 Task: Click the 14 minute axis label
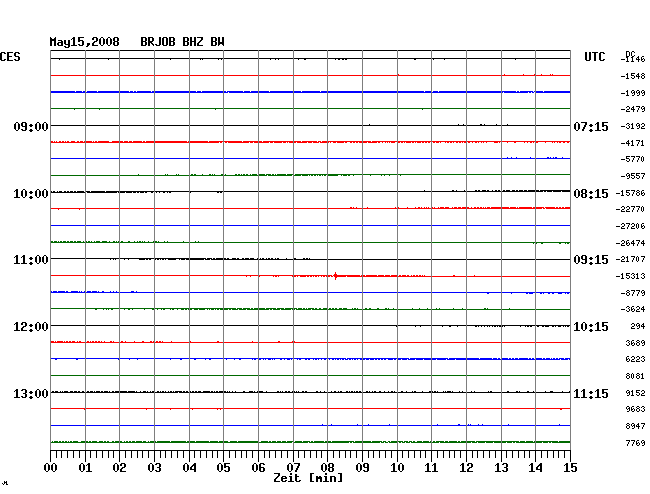point(535,468)
